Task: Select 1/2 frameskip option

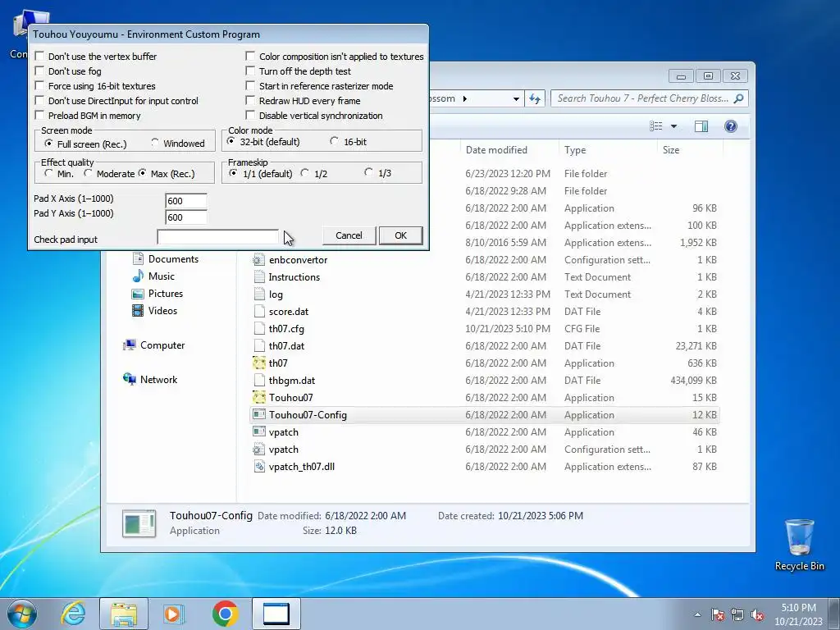Action: coord(305,173)
